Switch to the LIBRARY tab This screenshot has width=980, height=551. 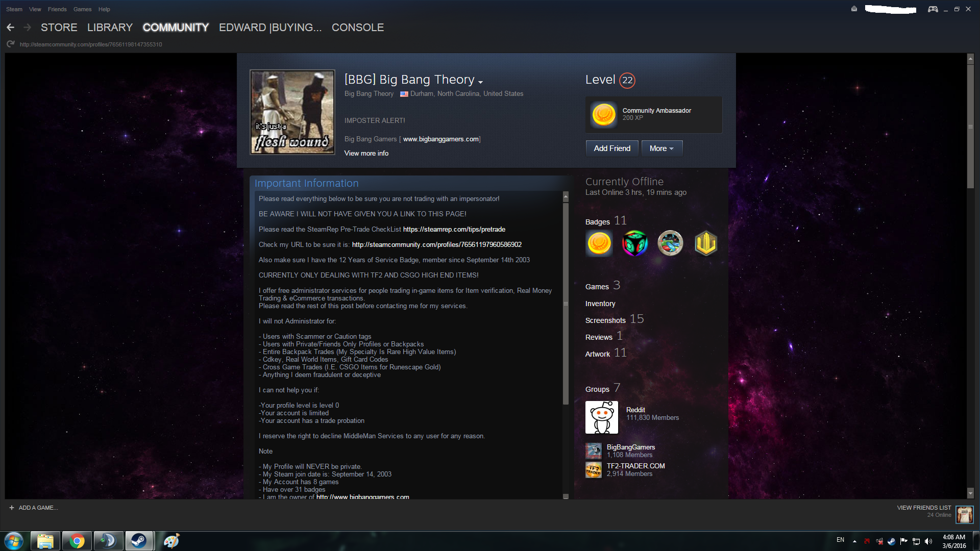point(110,28)
